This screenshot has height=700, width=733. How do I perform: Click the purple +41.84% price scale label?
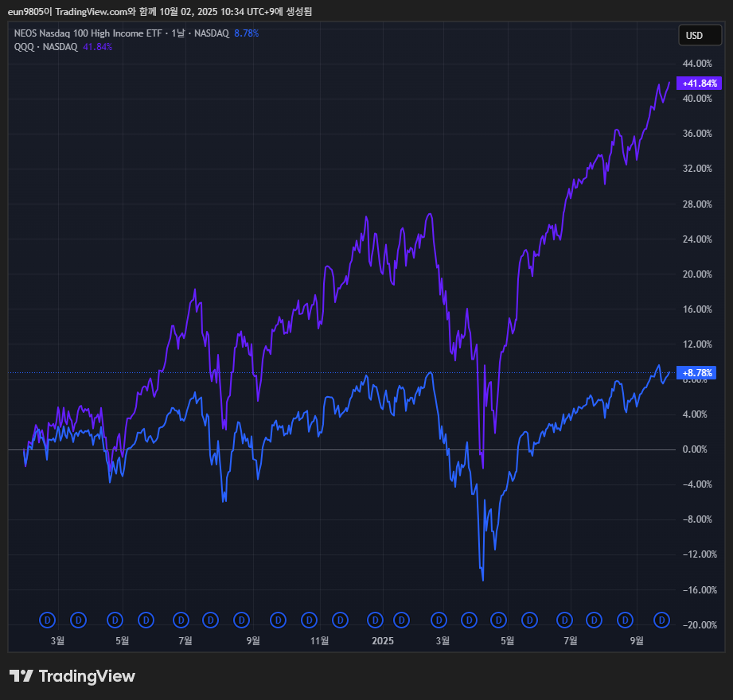point(700,84)
